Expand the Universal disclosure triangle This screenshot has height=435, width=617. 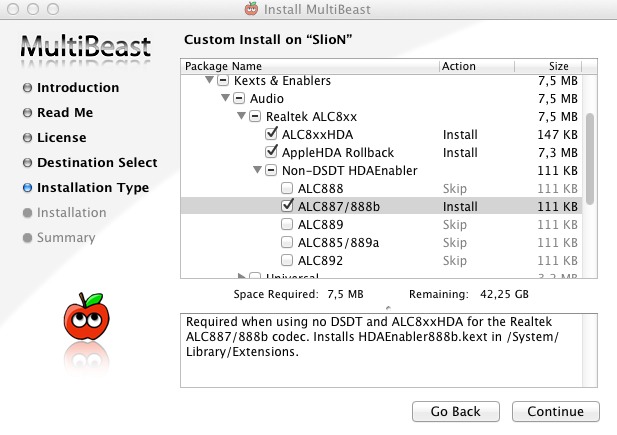241,276
